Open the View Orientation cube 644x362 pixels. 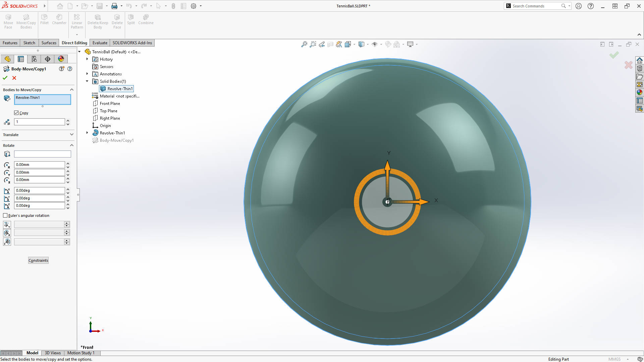[362, 44]
